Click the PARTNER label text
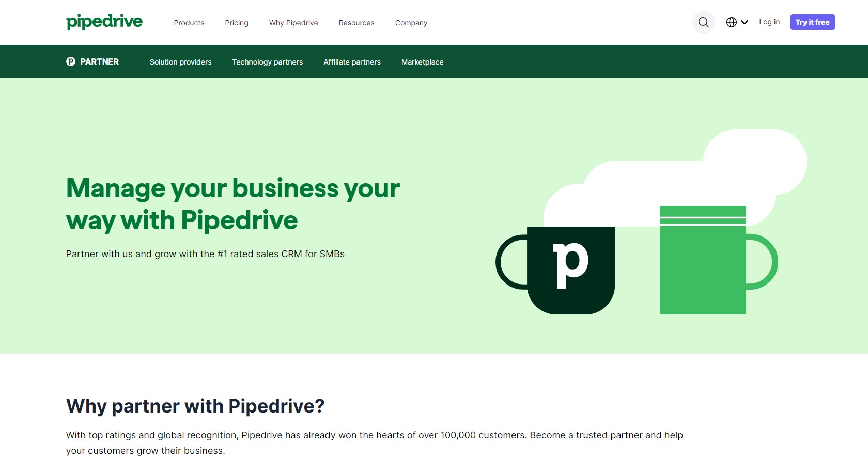 pyautogui.click(x=100, y=61)
